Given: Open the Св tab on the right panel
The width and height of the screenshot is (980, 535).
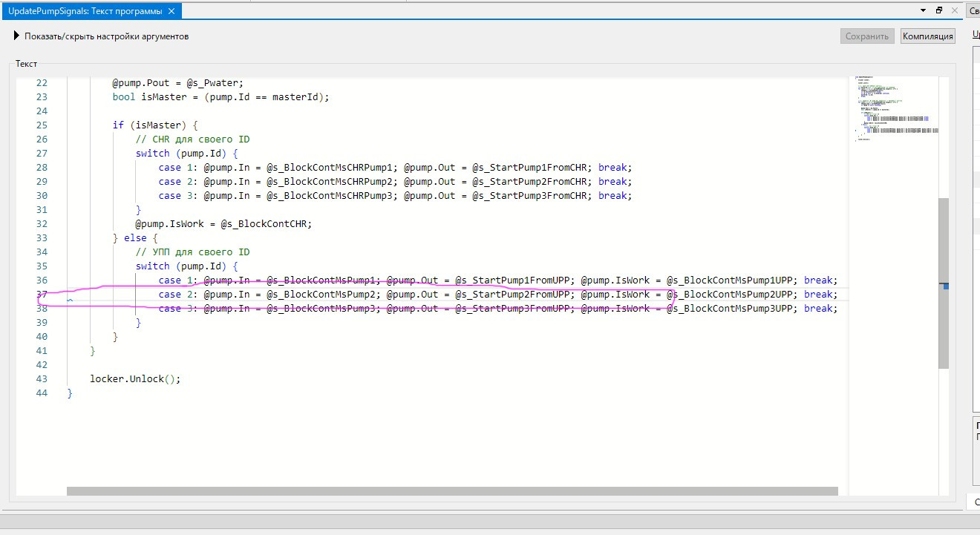Looking at the screenshot, I should 973,11.
